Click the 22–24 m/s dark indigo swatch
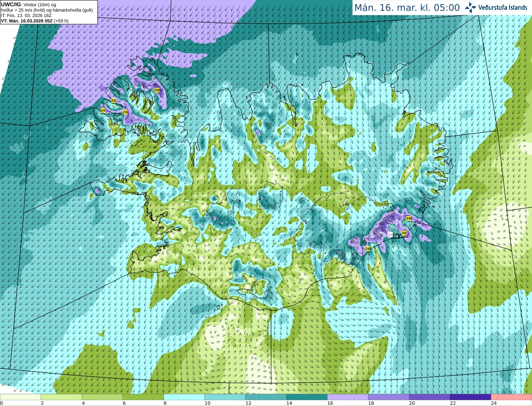Image resolution: width=532 pixels, height=406 pixels. coord(470,397)
